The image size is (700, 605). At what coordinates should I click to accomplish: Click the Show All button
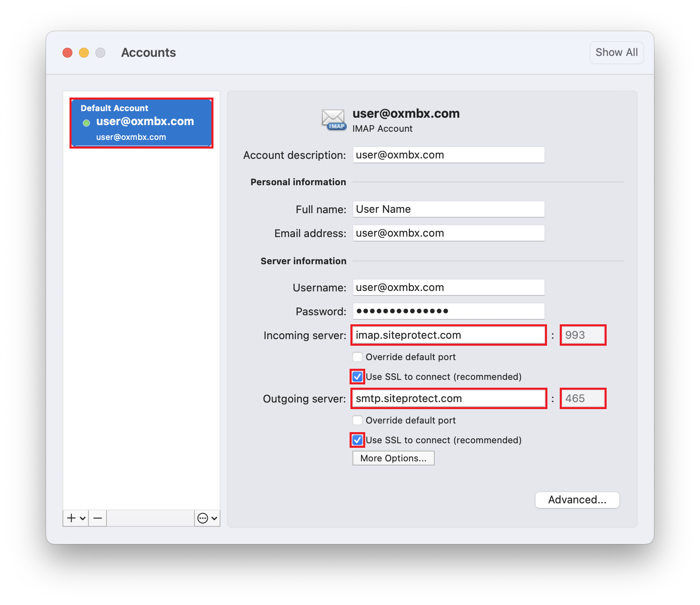(x=616, y=53)
